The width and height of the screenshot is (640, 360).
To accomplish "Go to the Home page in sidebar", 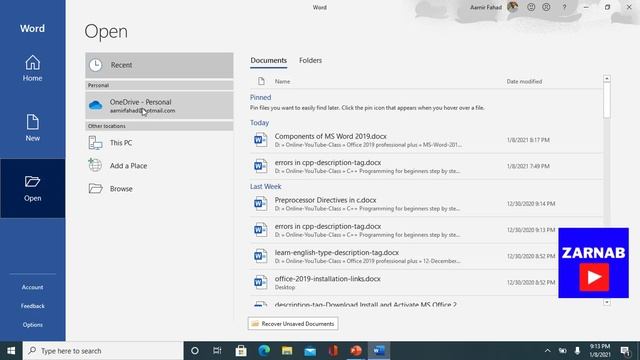I will (32, 68).
